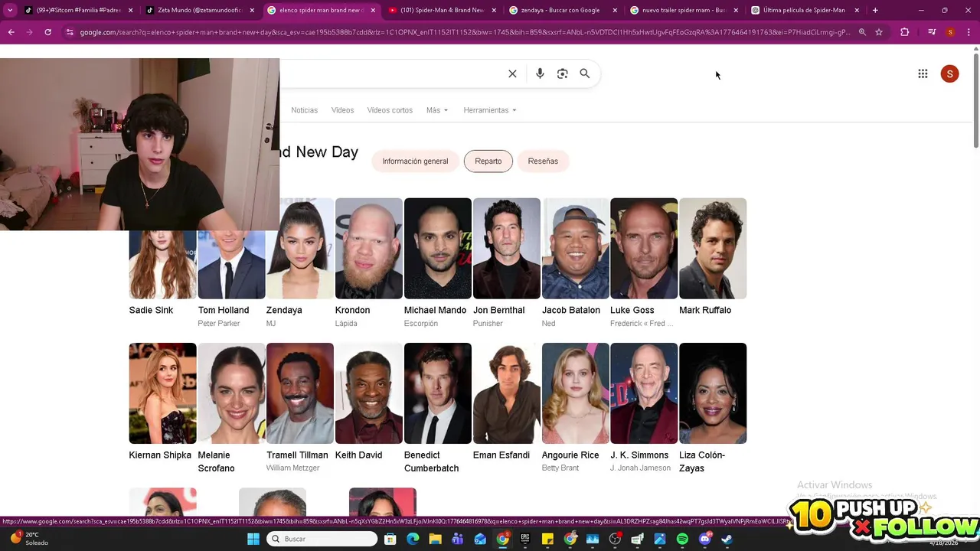
Task: Open Sticky Notes from the taskbar
Action: click(x=547, y=539)
